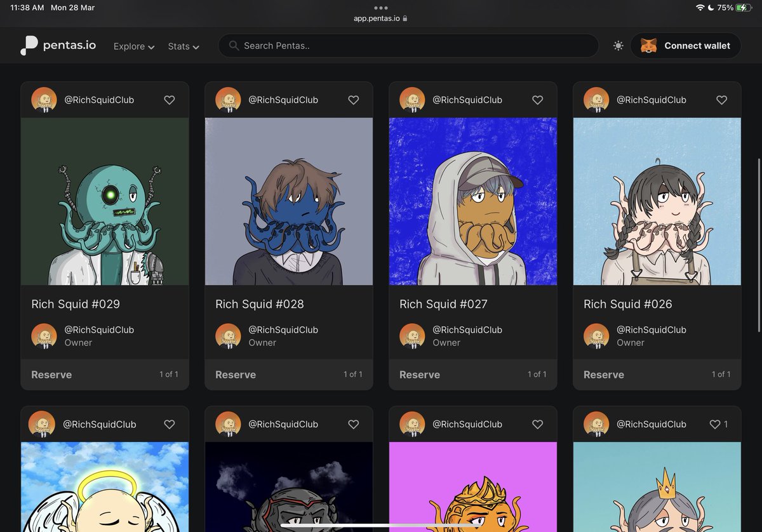Open the Rich Squid #028 blue squid artwork
The image size is (762, 532).
tap(289, 201)
